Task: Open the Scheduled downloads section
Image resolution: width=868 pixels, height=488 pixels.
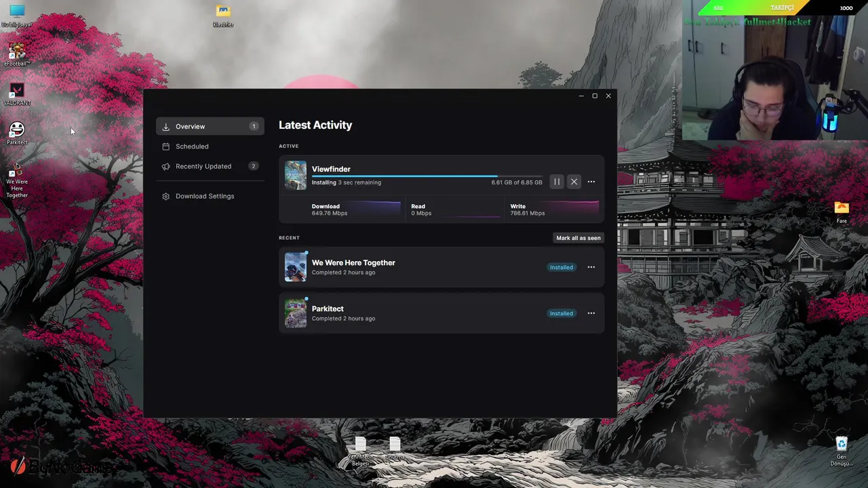Action: click(x=210, y=146)
